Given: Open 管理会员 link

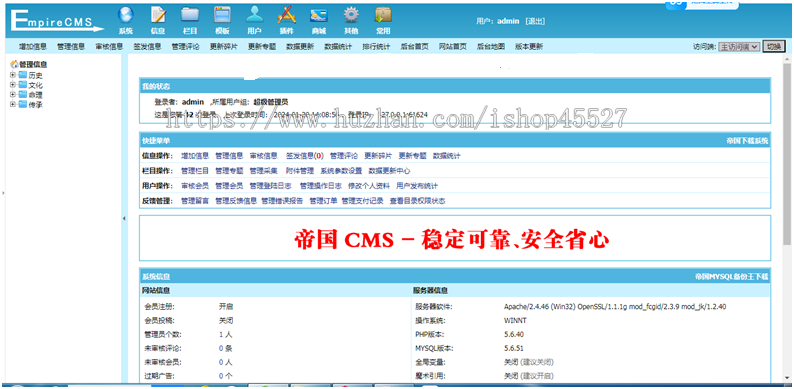Looking at the screenshot, I should [229, 186].
